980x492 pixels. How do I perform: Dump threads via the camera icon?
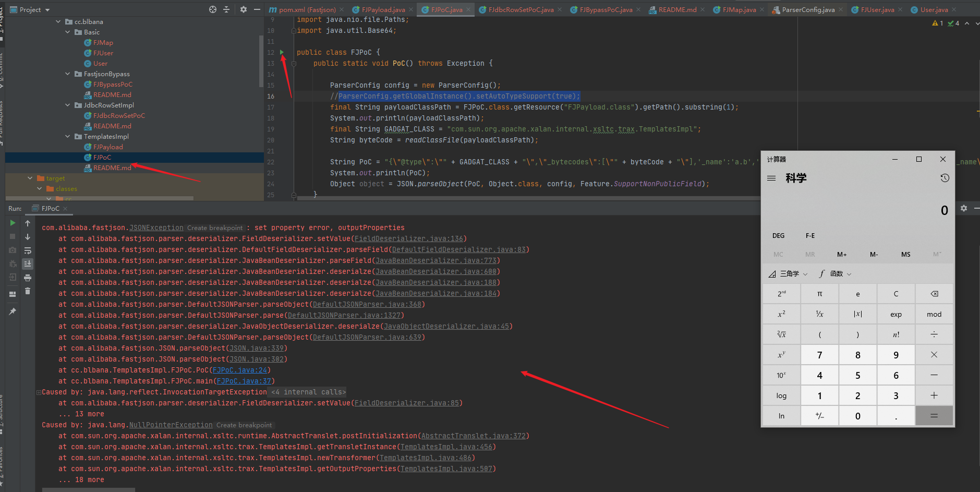click(x=13, y=250)
